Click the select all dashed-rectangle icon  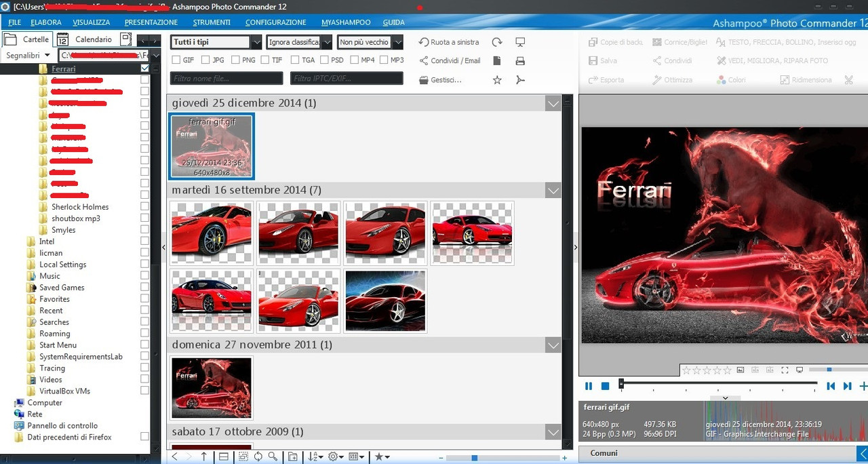[243, 457]
